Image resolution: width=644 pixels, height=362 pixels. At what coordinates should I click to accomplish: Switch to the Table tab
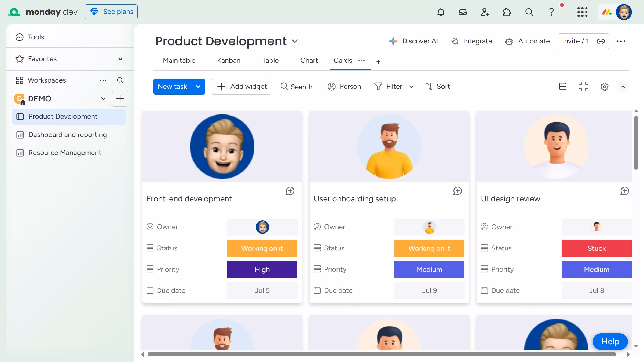point(270,60)
